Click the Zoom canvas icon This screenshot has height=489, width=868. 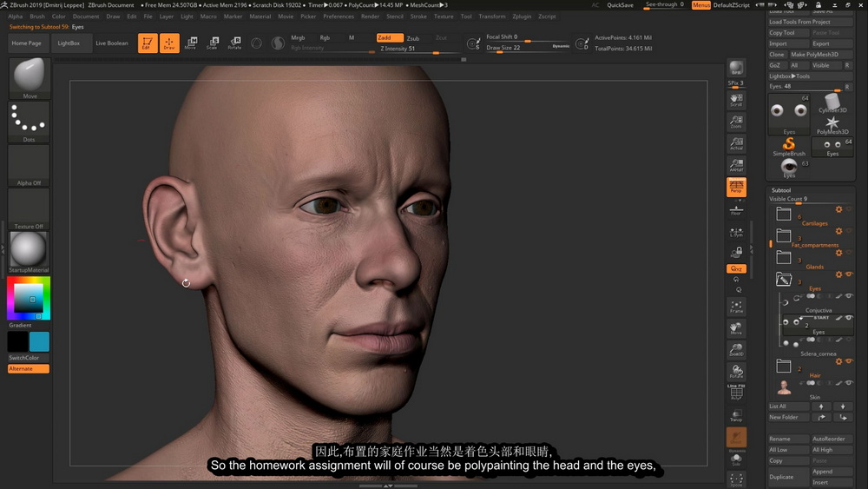pos(736,122)
